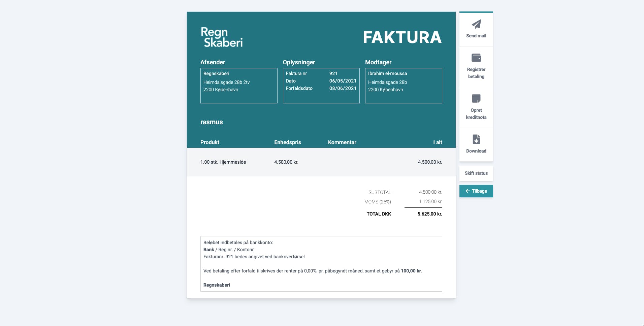Click the Kommentar column header

click(x=342, y=142)
